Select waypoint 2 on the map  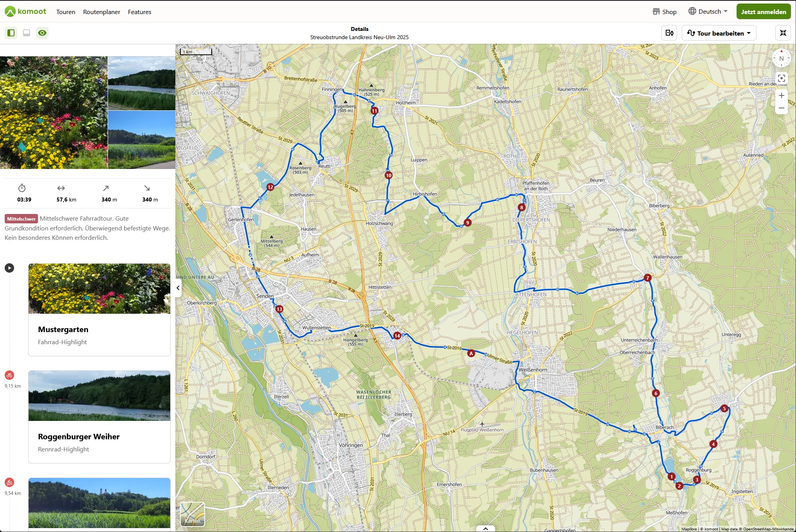(679, 486)
